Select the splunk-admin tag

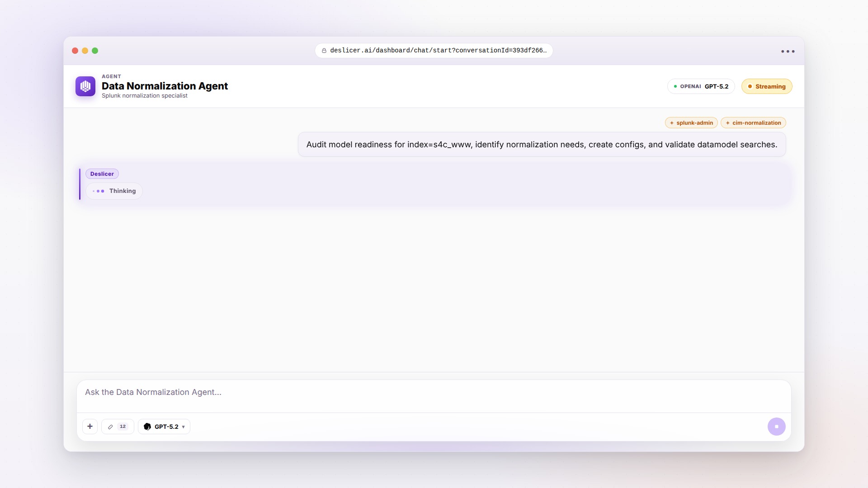coord(691,123)
